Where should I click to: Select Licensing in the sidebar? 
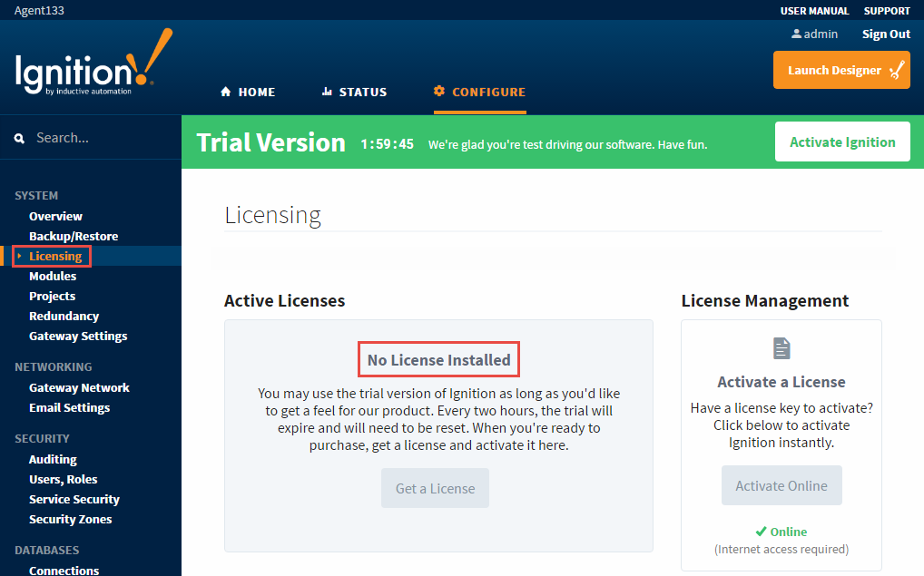pyautogui.click(x=55, y=257)
